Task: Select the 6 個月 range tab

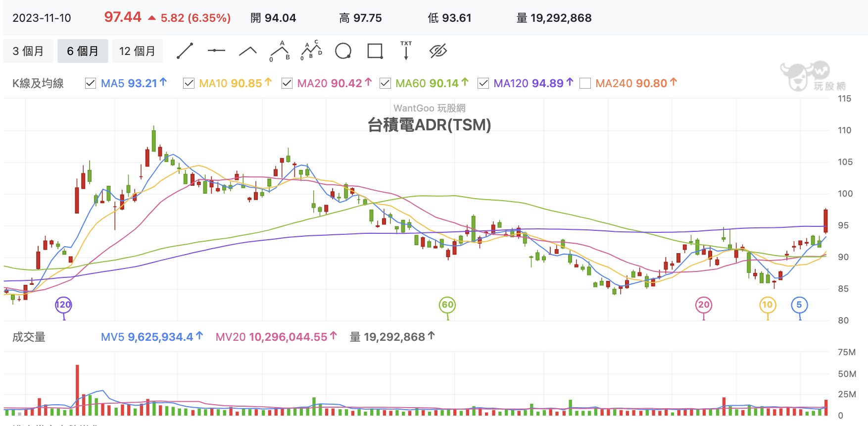Action: [x=83, y=51]
